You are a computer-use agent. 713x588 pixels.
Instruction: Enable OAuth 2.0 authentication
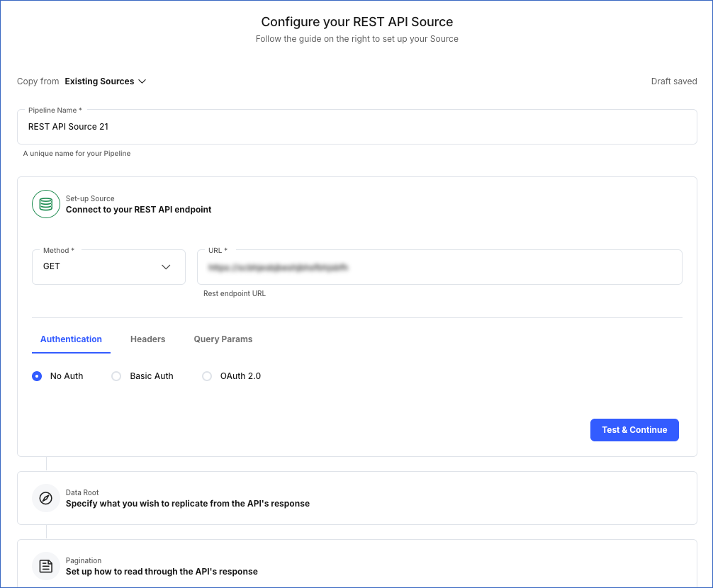pyautogui.click(x=206, y=376)
